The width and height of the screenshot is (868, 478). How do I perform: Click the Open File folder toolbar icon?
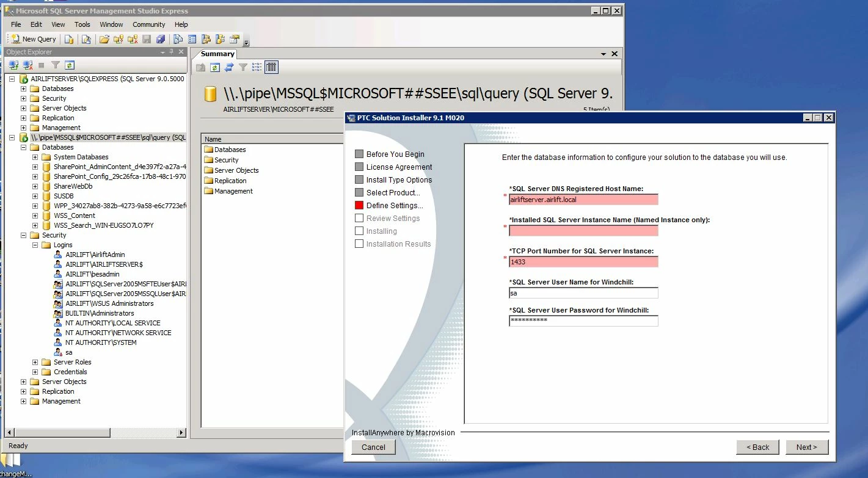tap(104, 39)
